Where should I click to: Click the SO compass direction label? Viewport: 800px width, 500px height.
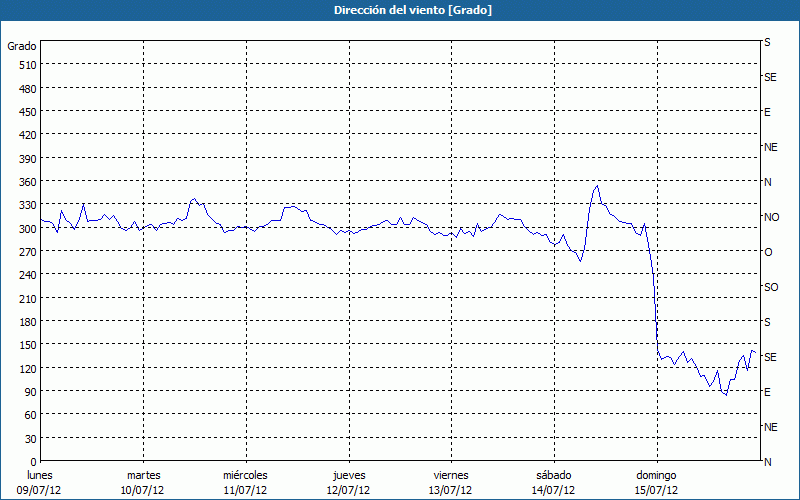pyautogui.click(x=771, y=287)
